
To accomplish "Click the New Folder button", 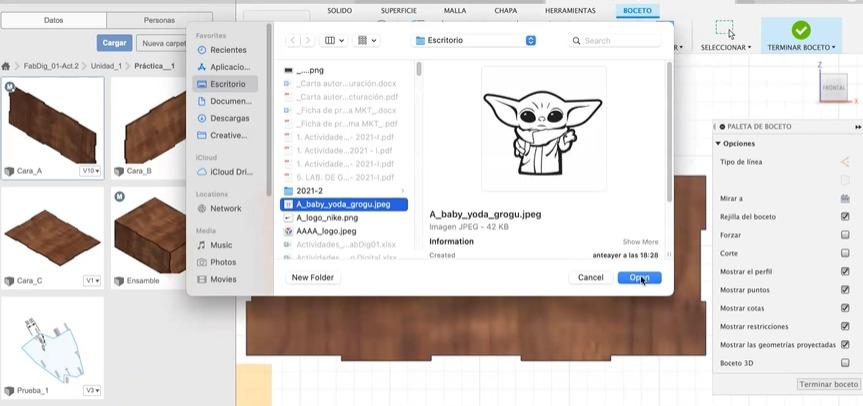I will pyautogui.click(x=313, y=278).
